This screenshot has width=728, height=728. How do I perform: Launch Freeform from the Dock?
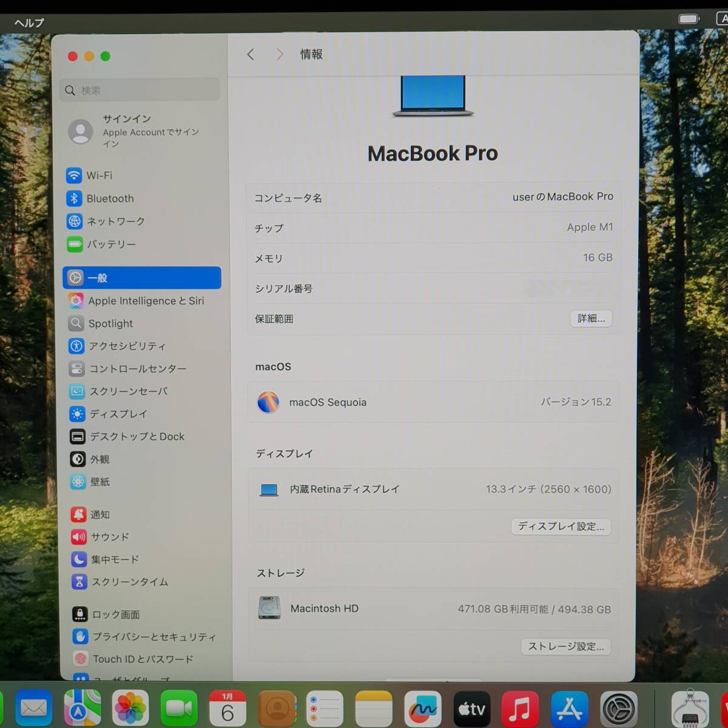pyautogui.click(x=423, y=708)
